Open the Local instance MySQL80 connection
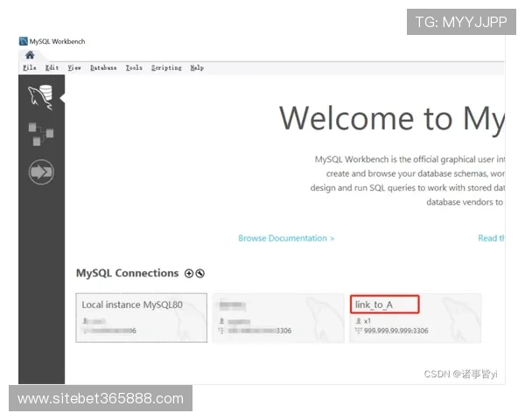The image size is (525, 420). point(141,317)
